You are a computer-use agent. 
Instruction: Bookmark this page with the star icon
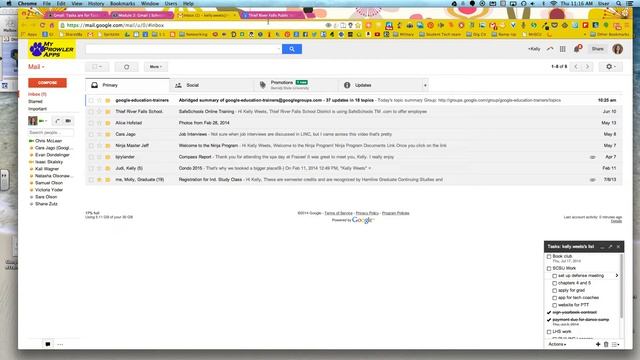(358, 25)
